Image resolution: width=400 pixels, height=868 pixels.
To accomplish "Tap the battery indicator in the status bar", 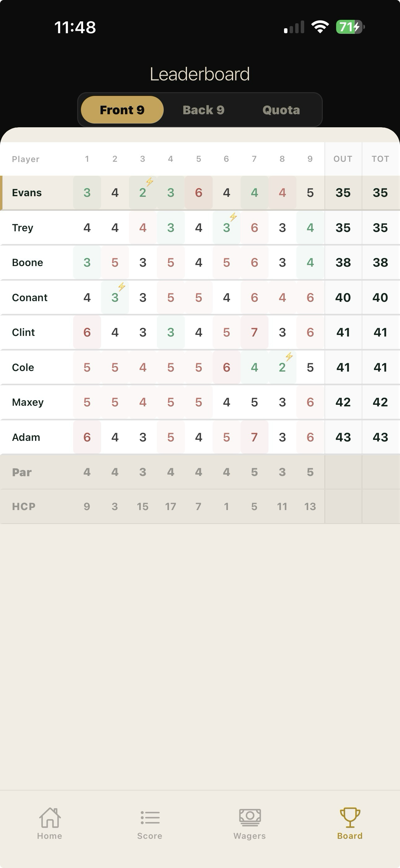I will tap(349, 26).
